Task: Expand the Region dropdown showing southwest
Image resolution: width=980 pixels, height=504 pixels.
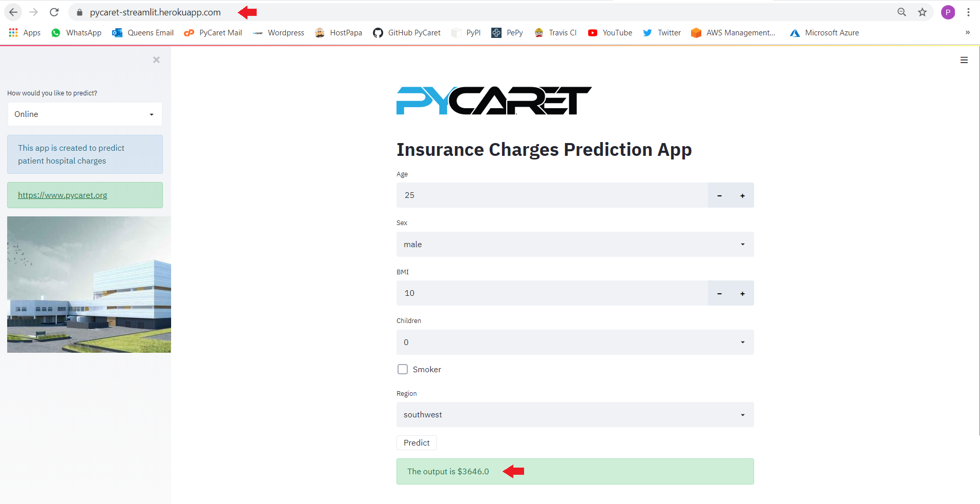Action: pyautogui.click(x=575, y=415)
